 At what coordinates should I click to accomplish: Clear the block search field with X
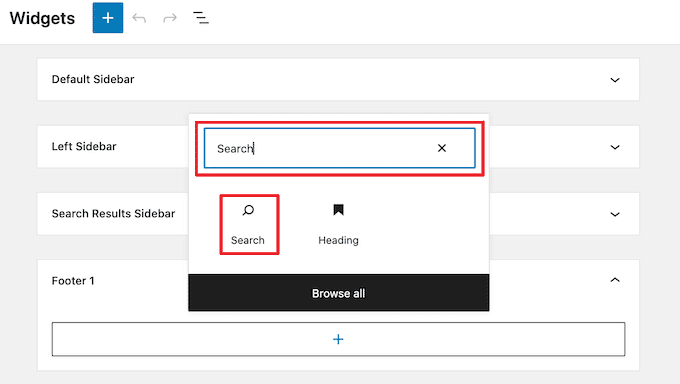[442, 148]
